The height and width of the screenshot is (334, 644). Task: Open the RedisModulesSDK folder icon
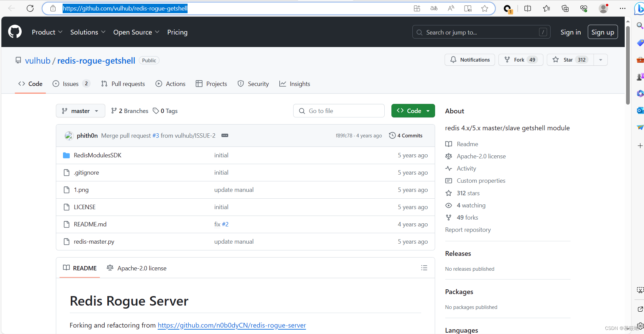click(66, 155)
